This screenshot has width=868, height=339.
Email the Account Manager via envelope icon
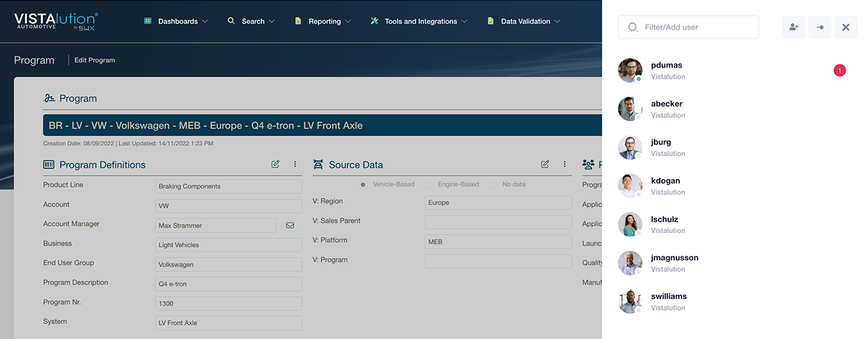tap(290, 225)
